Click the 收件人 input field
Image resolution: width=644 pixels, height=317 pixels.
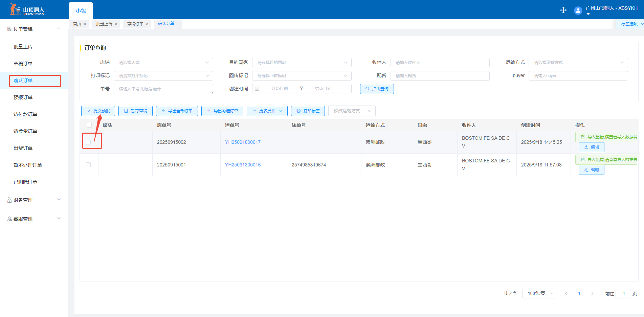(440, 63)
